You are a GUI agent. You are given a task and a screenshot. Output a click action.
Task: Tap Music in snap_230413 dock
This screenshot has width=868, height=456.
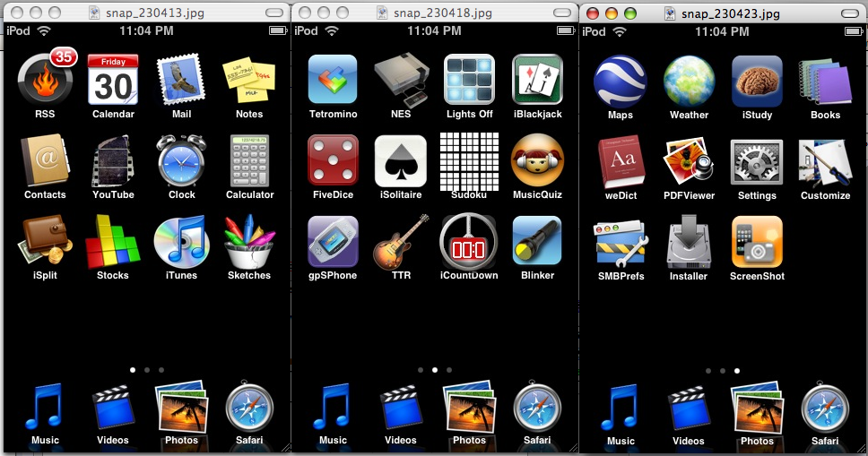[44, 409]
